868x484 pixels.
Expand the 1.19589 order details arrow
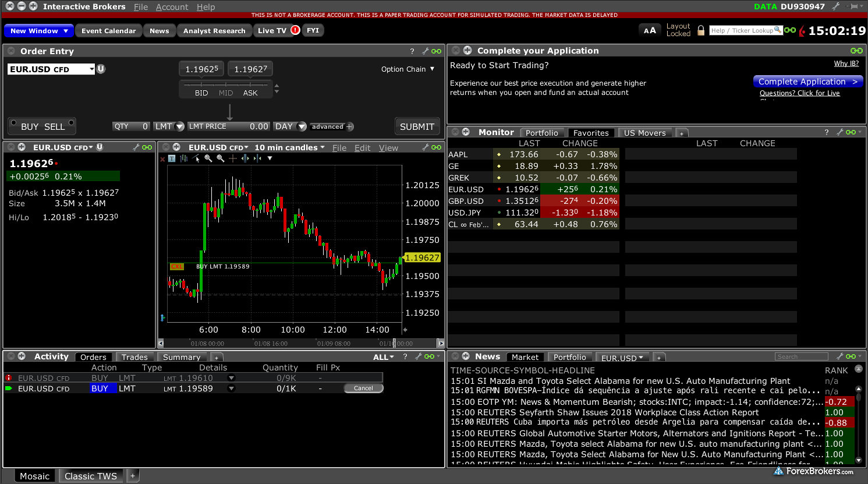231,388
